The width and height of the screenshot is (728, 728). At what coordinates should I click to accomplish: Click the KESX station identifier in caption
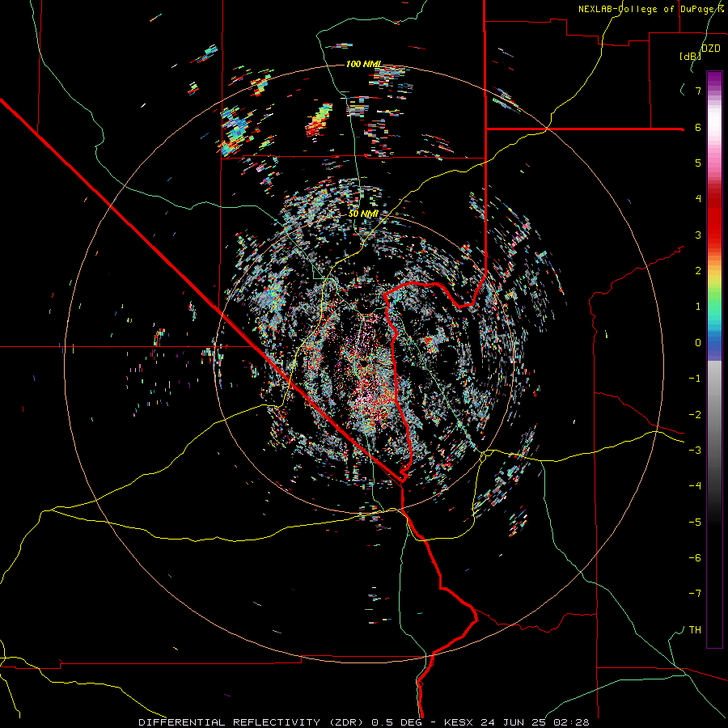tap(459, 722)
